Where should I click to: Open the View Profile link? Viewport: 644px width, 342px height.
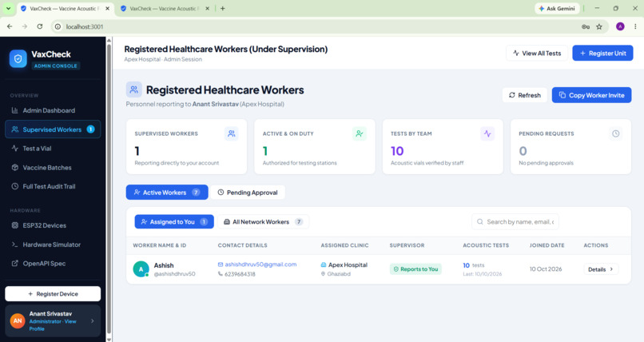pyautogui.click(x=53, y=324)
